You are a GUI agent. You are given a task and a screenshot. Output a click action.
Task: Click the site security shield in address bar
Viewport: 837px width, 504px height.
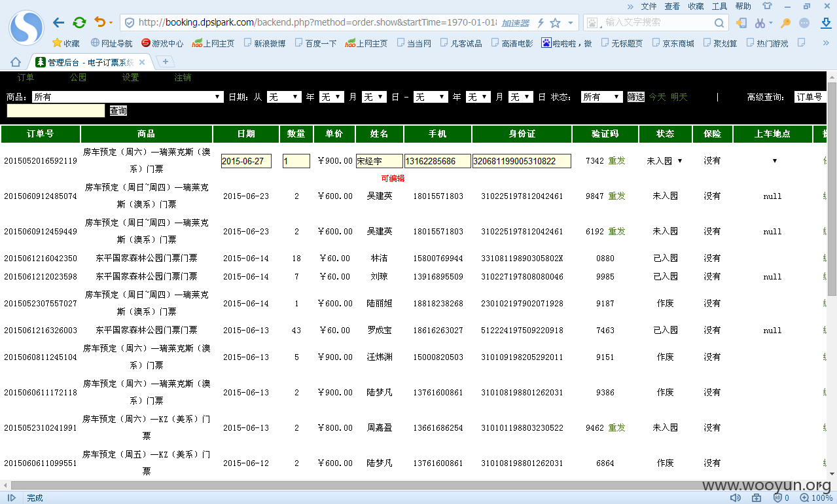pyautogui.click(x=130, y=23)
